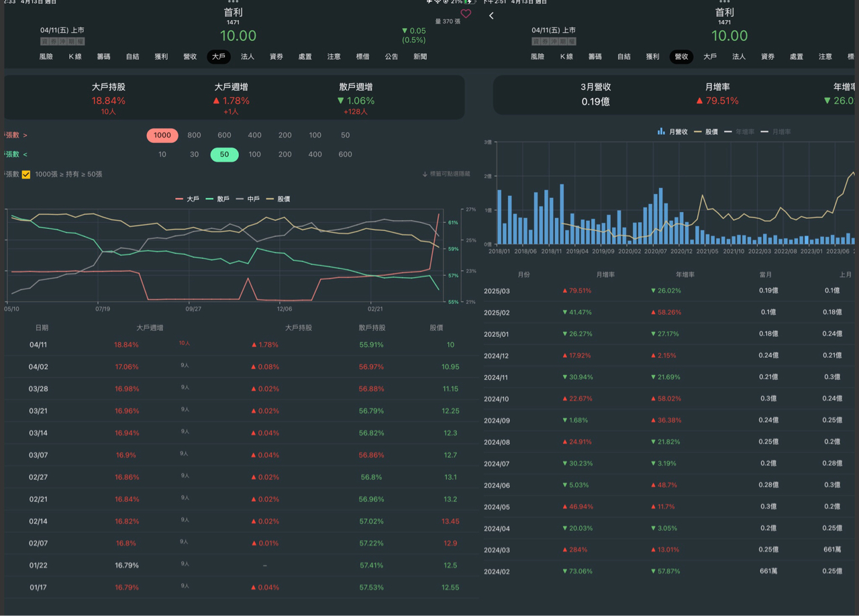859x616 pixels.
Task: Open the 標借 tab
Action: point(363,57)
